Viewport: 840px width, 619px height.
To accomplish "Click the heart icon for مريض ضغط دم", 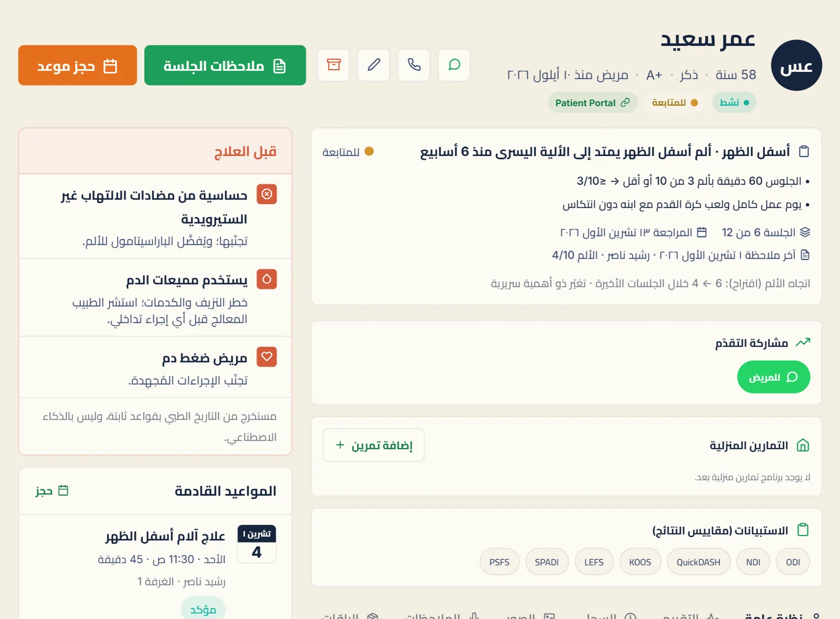I will tap(267, 357).
